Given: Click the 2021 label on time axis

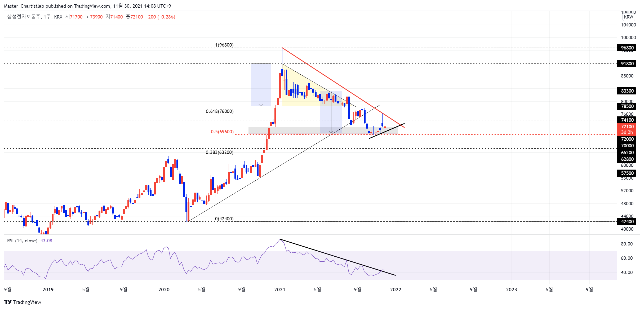Looking at the screenshot, I should coord(280,289).
